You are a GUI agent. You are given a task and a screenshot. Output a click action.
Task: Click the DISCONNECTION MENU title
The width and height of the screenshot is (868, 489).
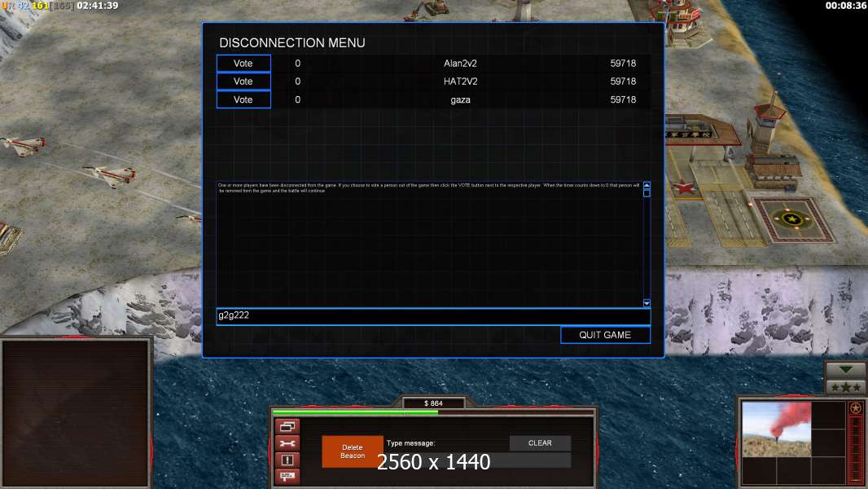(292, 42)
